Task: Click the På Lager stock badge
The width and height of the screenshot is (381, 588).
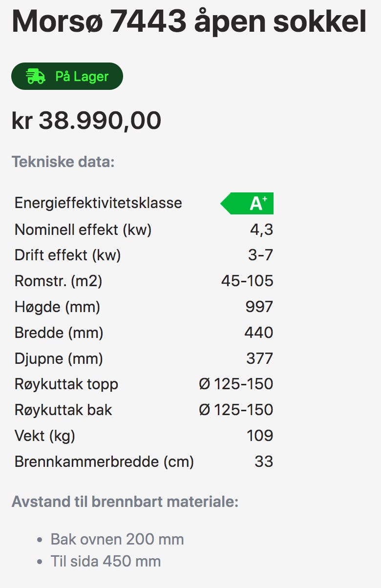Action: click(67, 76)
